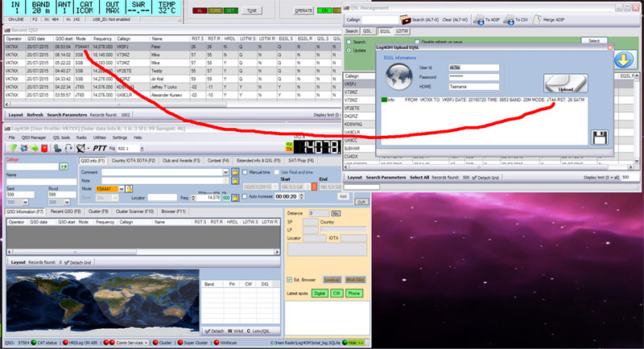The image size is (644, 349).
Task: Click the HRDLog ON AIR red indicator
Action: 65,343
